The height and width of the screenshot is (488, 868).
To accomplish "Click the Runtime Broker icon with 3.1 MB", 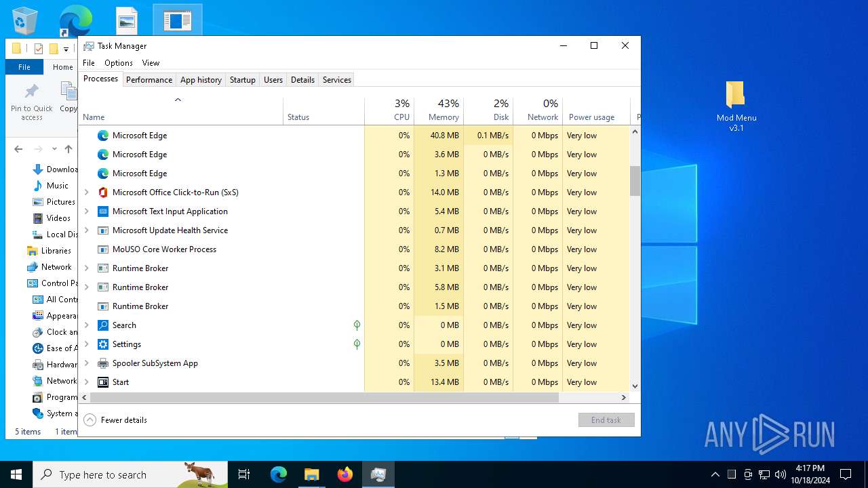I will tap(103, 268).
